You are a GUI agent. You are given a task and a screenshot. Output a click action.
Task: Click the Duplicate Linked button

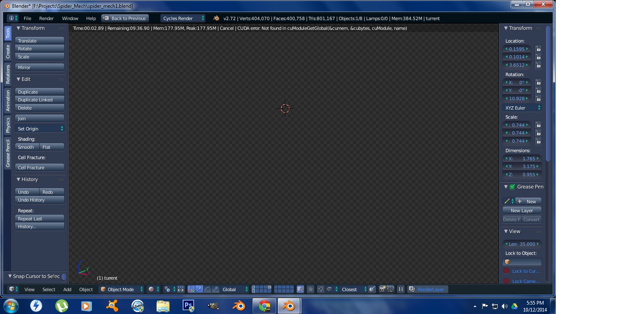pos(40,100)
